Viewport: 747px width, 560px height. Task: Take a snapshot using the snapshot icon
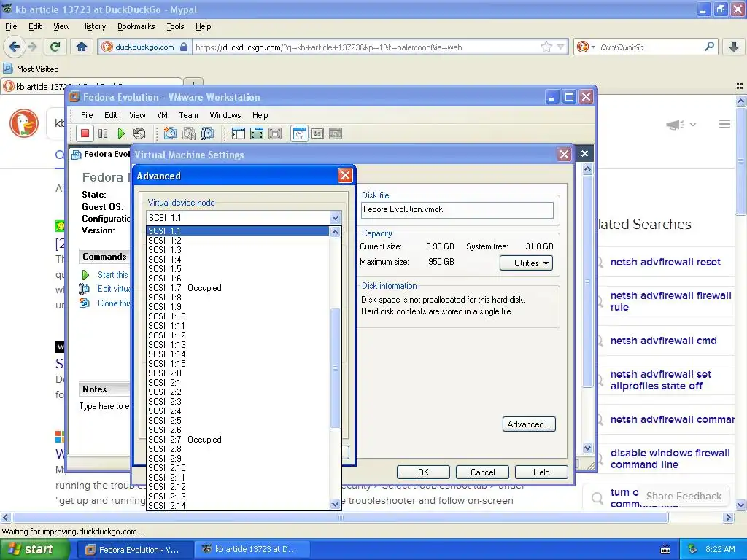tap(170, 134)
